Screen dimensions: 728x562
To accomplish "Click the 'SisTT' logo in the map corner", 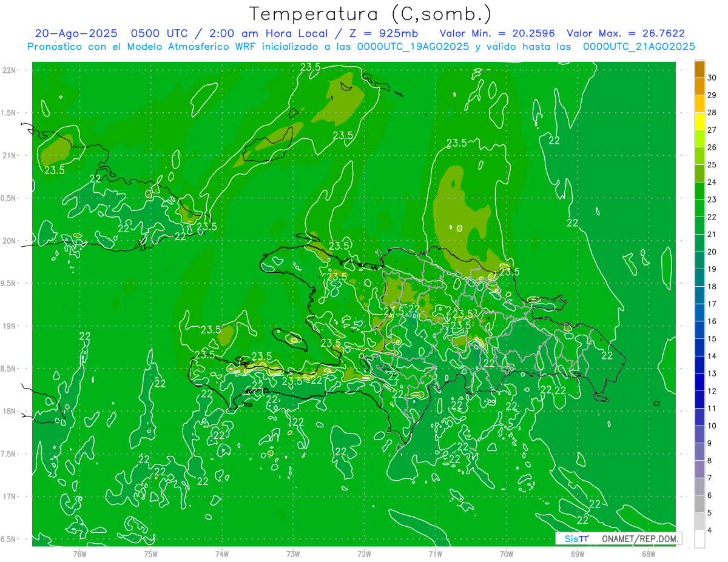I will pyautogui.click(x=576, y=538).
